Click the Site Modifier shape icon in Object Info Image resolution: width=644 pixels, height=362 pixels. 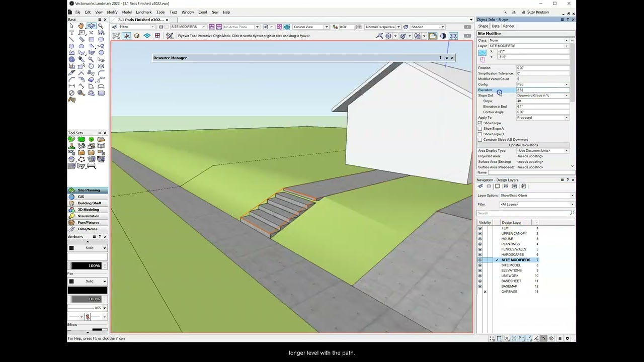click(x=482, y=52)
